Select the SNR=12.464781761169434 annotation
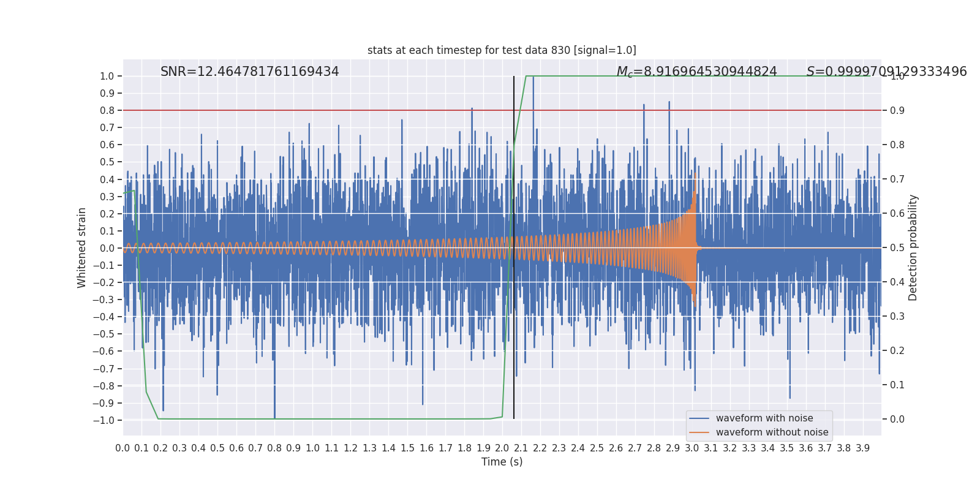The image size is (980, 490). click(250, 72)
